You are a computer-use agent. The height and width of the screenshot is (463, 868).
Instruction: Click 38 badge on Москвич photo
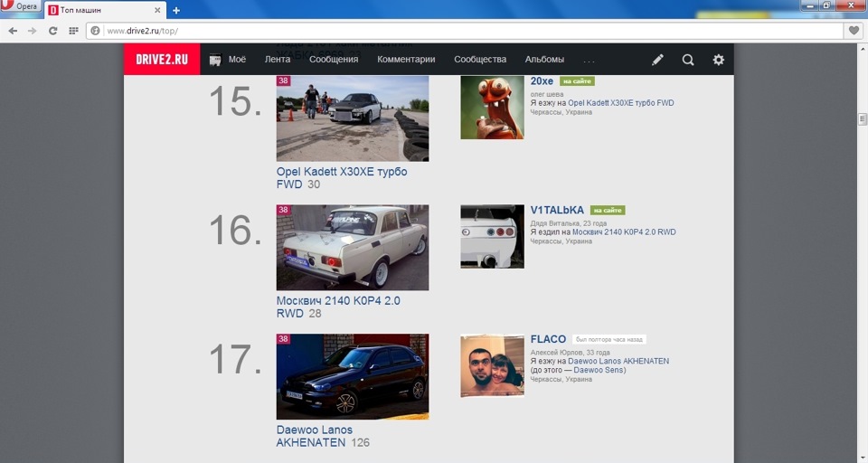(283, 210)
